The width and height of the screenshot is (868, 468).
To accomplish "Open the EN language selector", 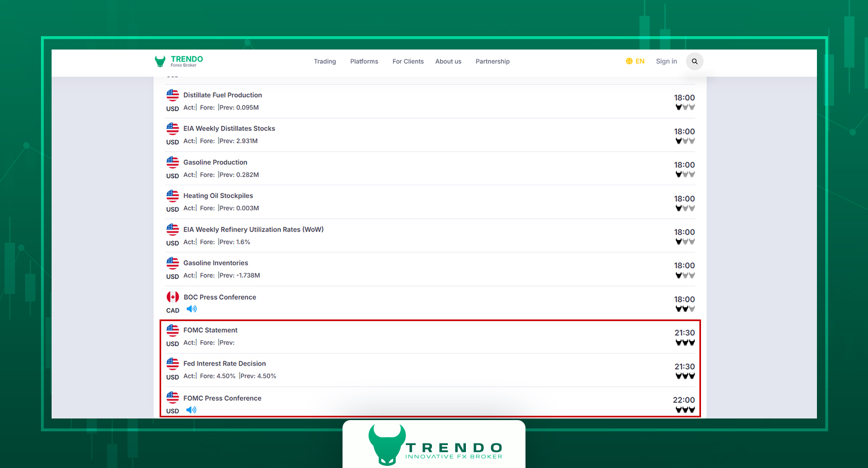I will [635, 61].
